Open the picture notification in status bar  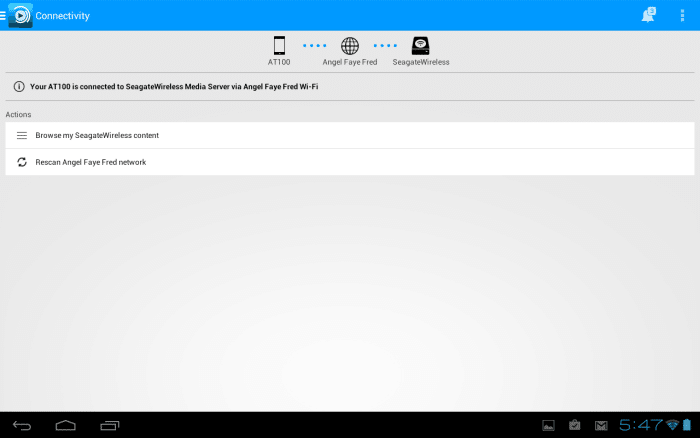[548, 425]
